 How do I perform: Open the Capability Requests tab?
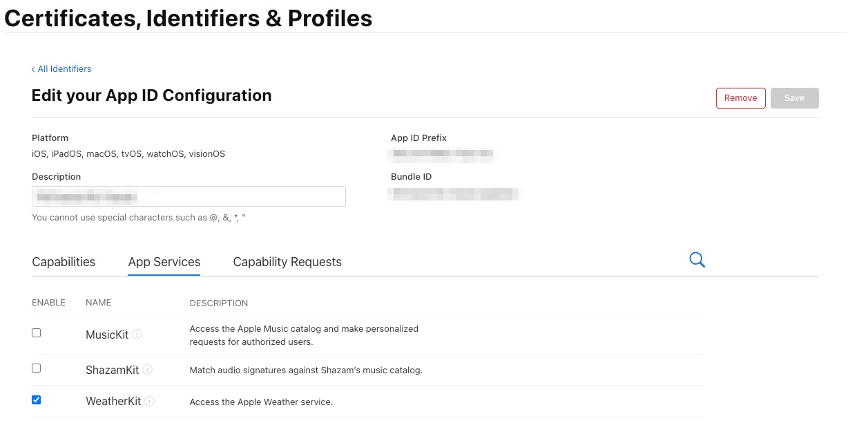pos(287,261)
